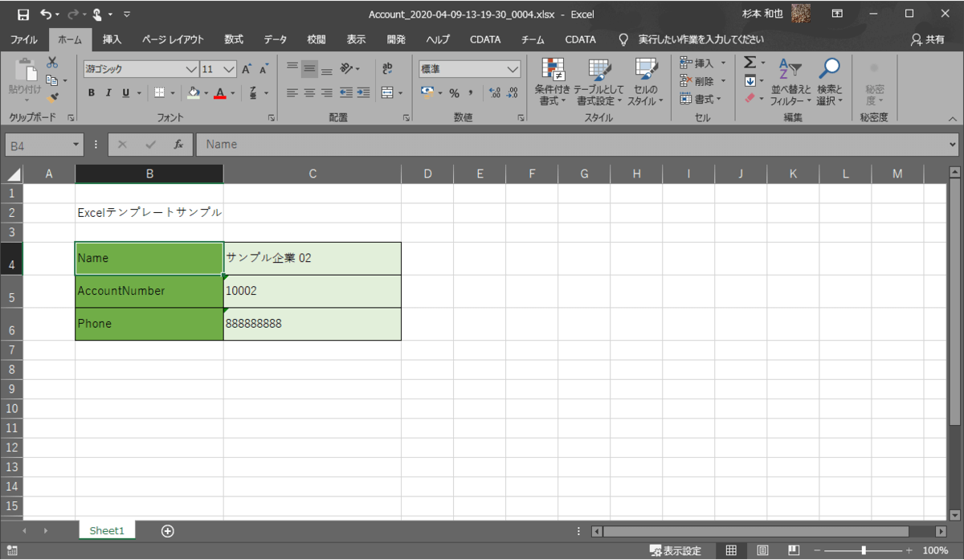Click the Copy icon in clipboard group
The width and height of the screenshot is (964, 560).
tap(51, 80)
